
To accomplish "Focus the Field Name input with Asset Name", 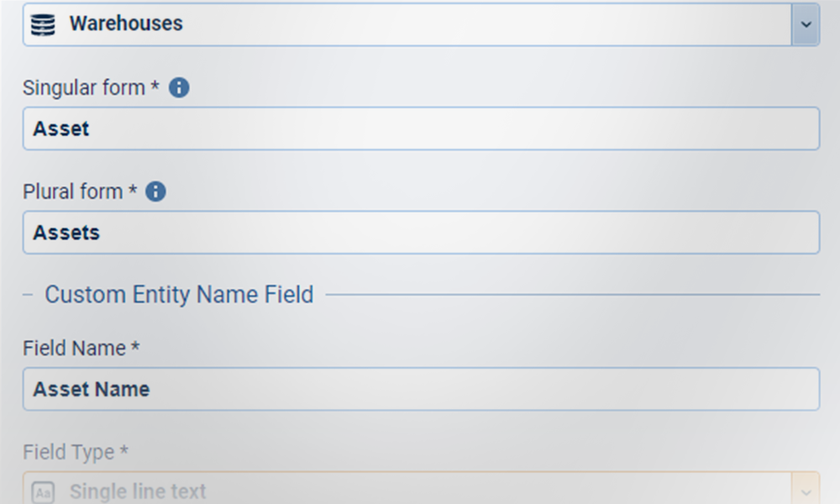I will pyautogui.click(x=420, y=389).
